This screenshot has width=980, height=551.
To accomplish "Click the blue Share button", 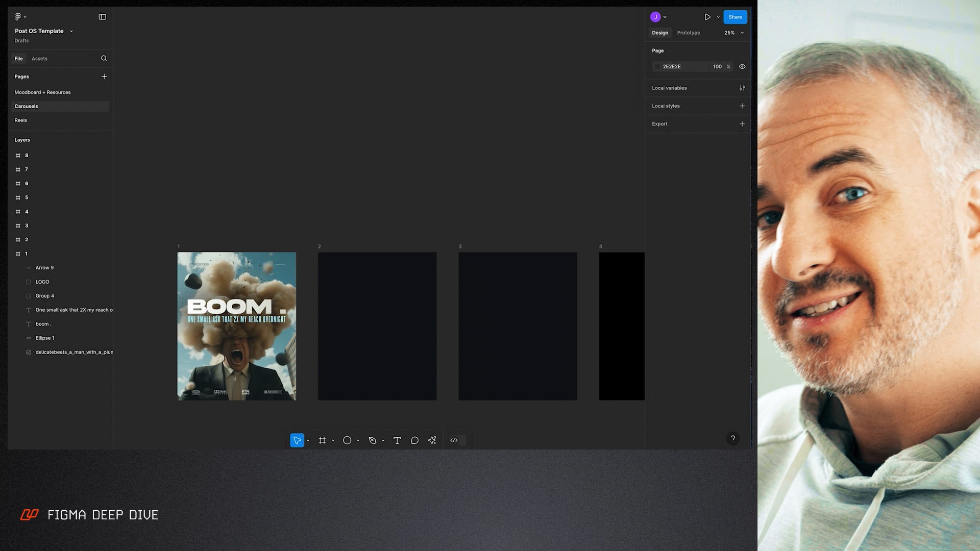I will click(735, 17).
